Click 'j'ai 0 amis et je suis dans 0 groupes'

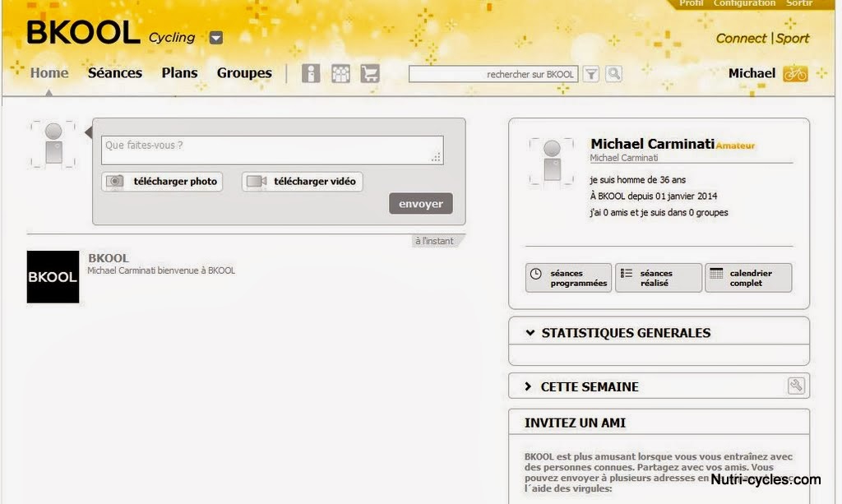[659, 213]
